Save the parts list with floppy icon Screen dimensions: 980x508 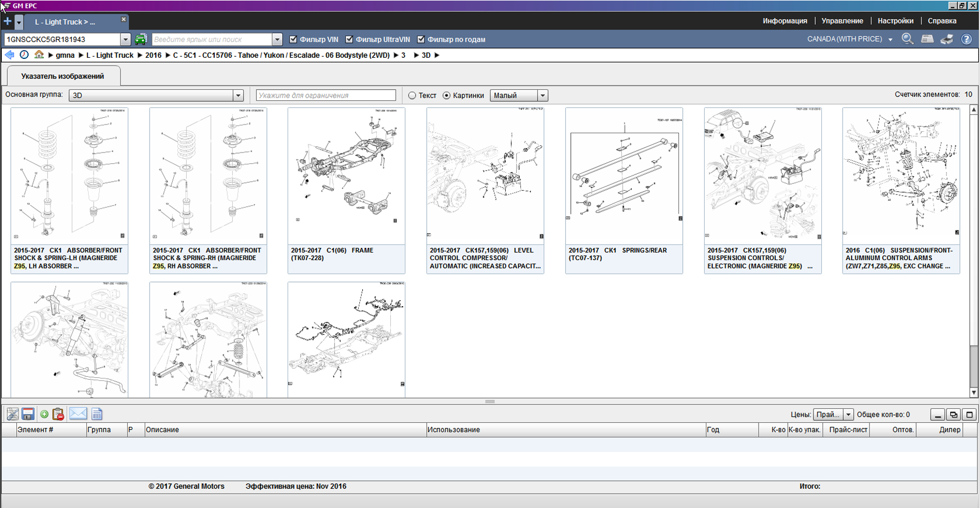point(28,414)
